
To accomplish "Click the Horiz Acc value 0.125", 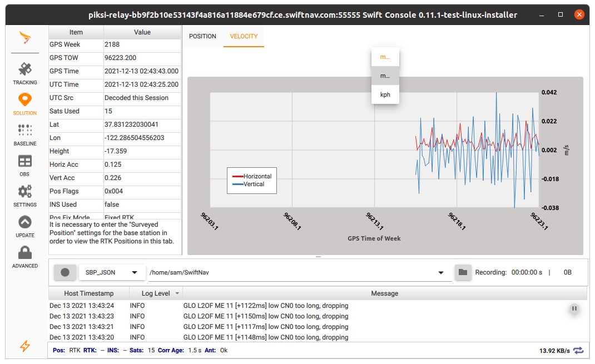I will (142, 164).
